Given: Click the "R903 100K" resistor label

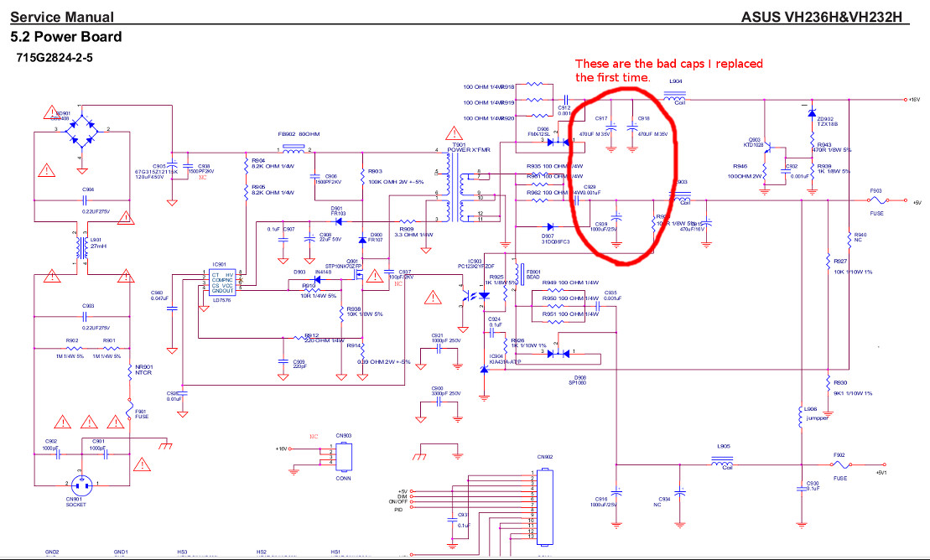Looking at the screenshot, I should click(x=396, y=176).
